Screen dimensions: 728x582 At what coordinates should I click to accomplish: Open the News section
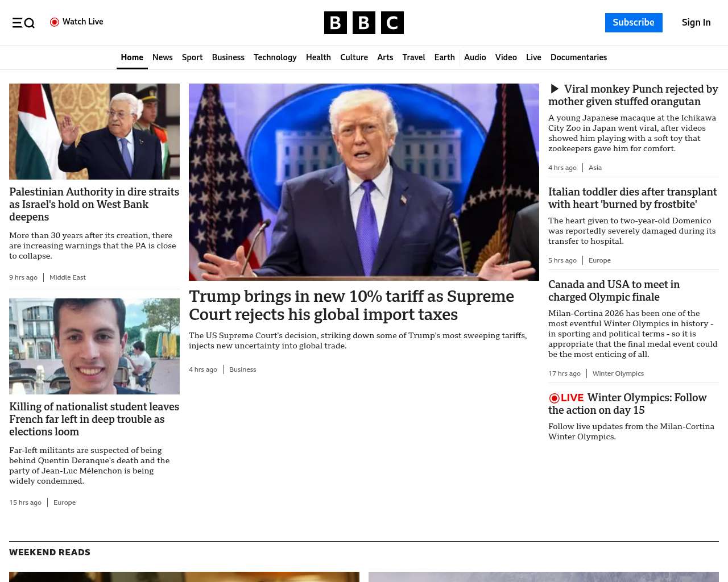(x=163, y=57)
